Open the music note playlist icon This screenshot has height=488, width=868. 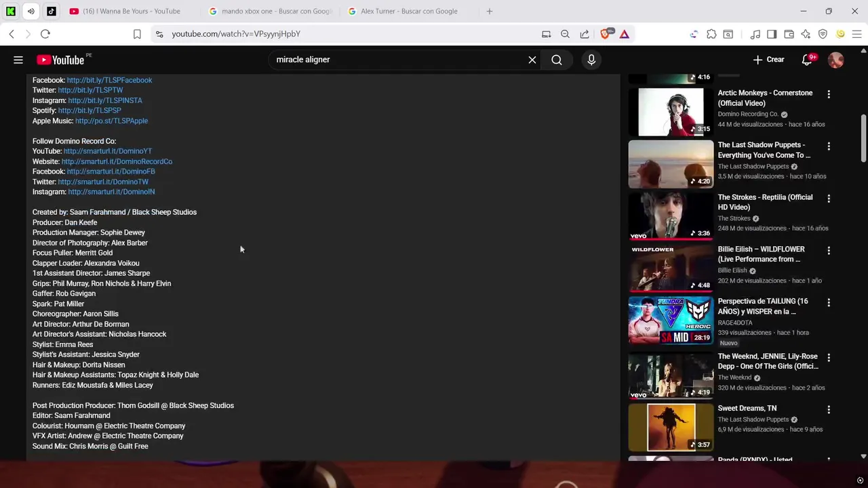click(x=755, y=34)
